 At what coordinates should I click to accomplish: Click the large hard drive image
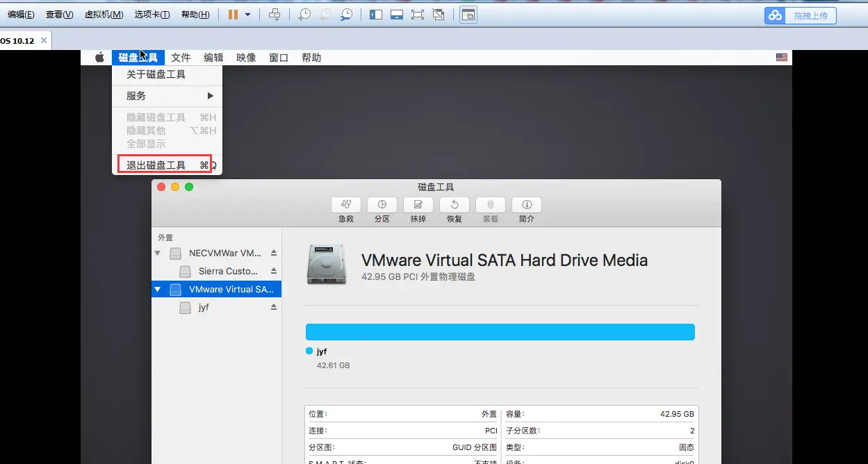[327, 265]
